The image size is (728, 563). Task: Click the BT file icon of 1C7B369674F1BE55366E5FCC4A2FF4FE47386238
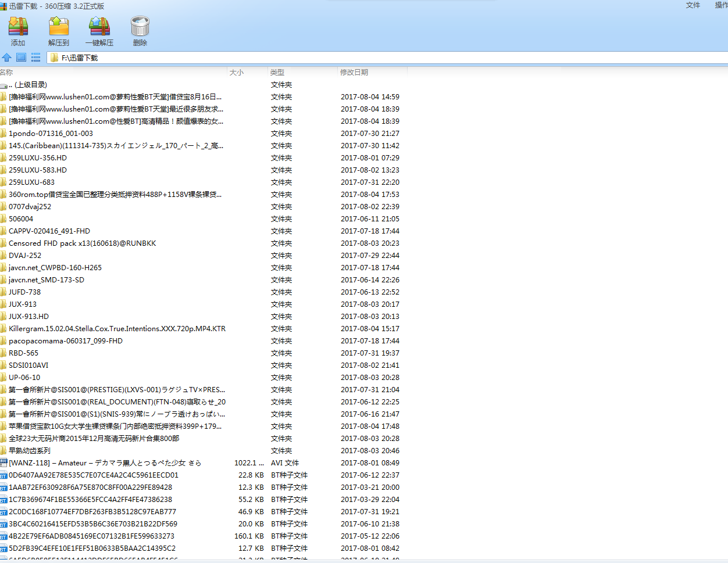(3, 500)
